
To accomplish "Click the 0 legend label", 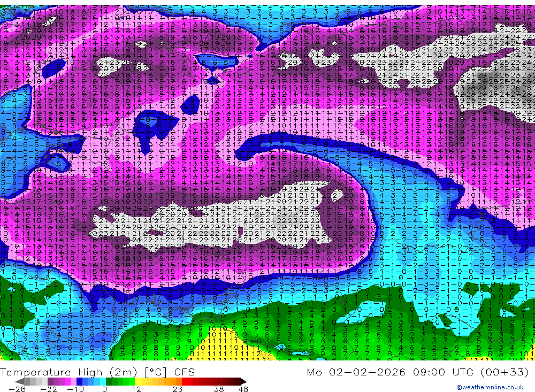I will [x=105, y=389].
